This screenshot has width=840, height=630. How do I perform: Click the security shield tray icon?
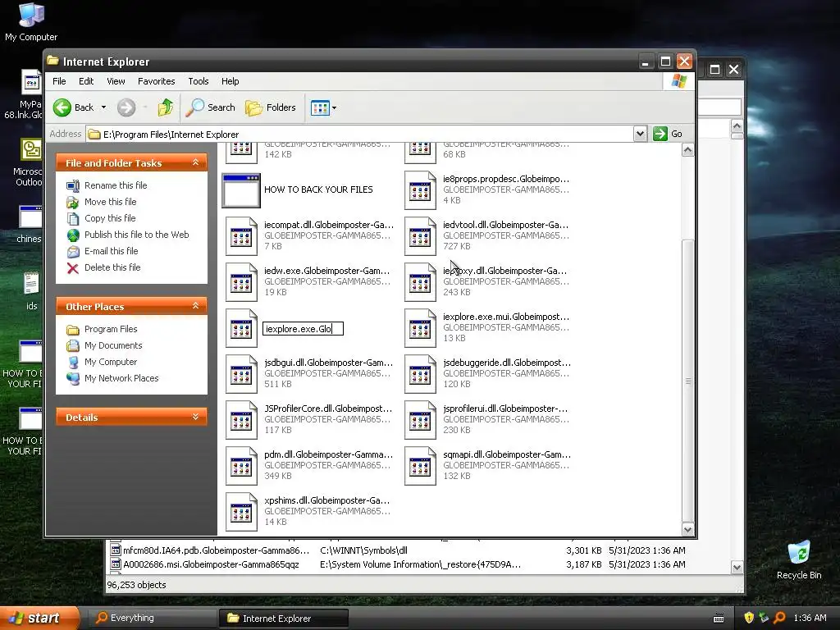click(749, 618)
